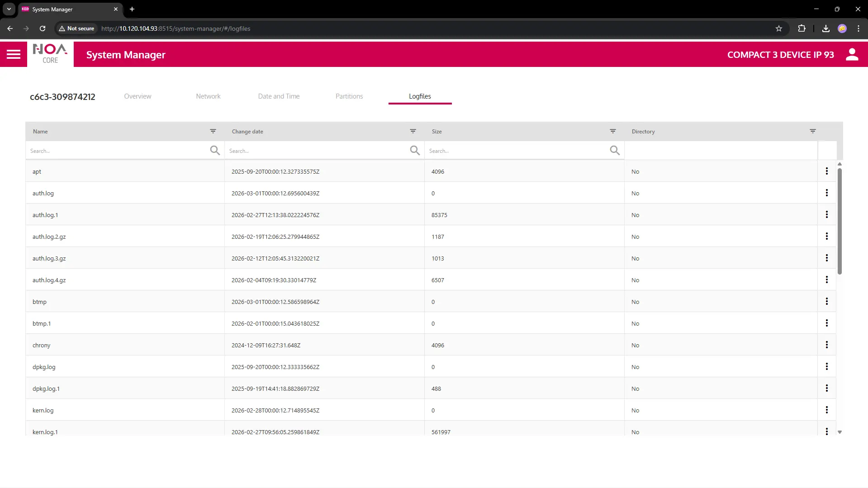Click the magnifier icon in Name search
The height and width of the screenshot is (488, 868).
pyautogui.click(x=215, y=150)
